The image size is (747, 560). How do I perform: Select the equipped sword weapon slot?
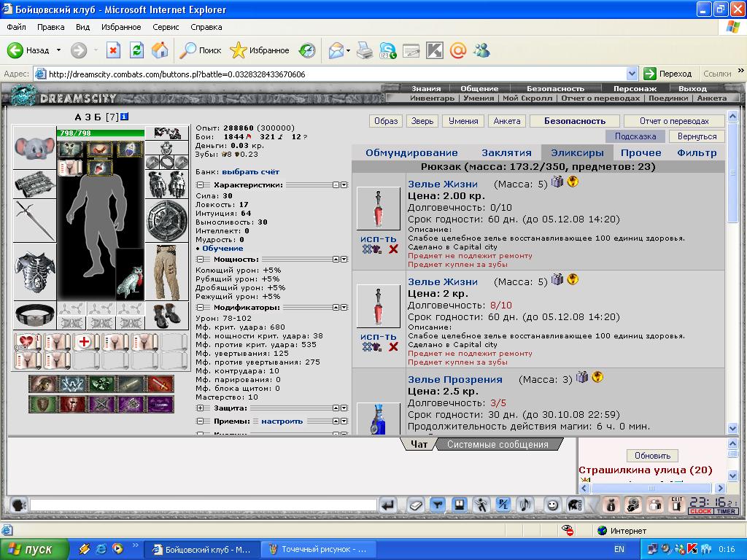(34, 220)
